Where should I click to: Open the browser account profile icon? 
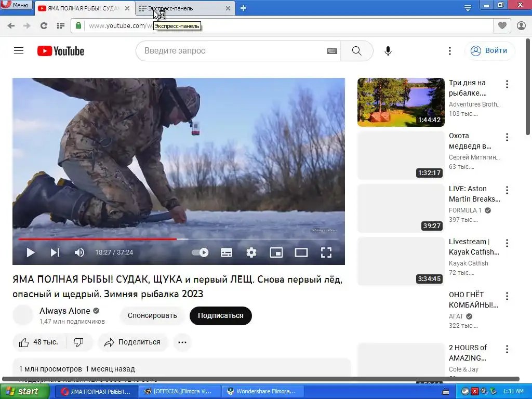(x=521, y=26)
